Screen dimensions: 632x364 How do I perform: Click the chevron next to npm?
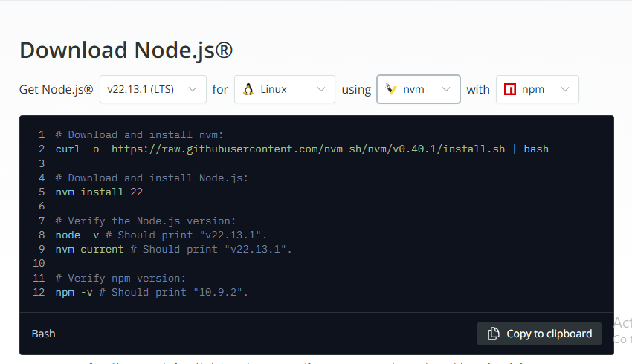(565, 89)
